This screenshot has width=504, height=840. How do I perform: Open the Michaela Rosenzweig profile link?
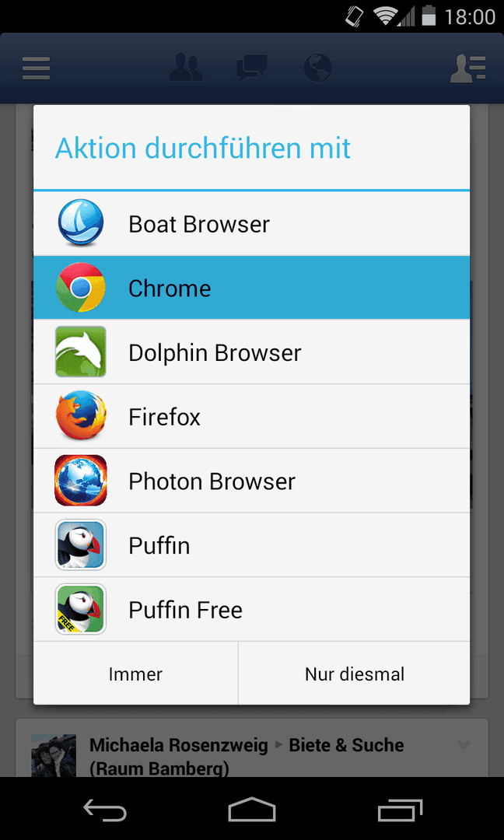pyautogui.click(x=178, y=744)
